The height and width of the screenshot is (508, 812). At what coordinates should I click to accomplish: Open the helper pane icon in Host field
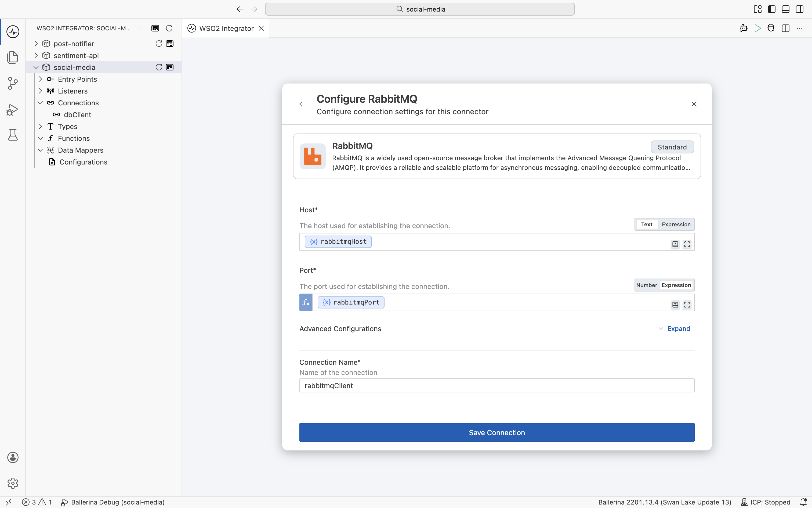click(x=675, y=244)
